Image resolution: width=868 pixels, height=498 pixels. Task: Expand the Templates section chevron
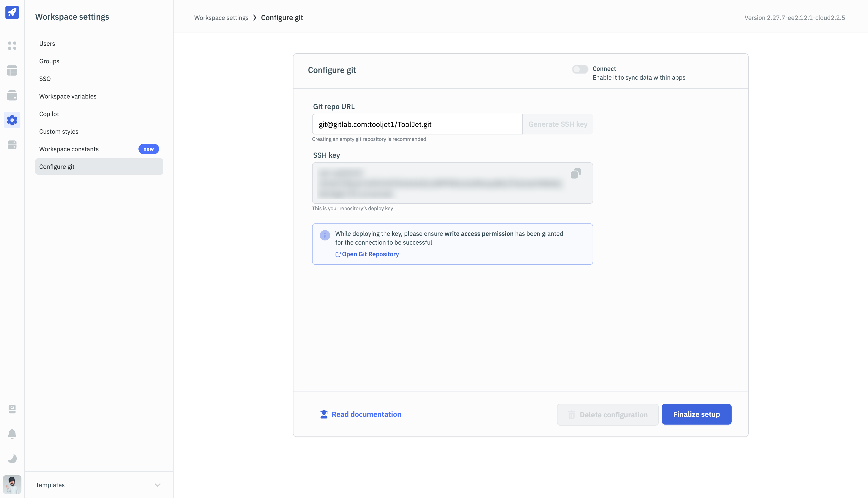click(157, 485)
